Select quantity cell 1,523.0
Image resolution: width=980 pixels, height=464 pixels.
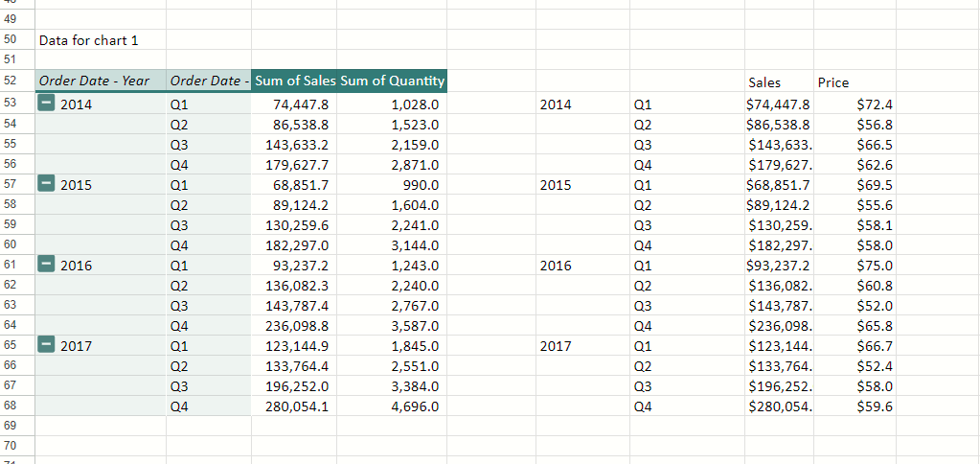pos(392,125)
